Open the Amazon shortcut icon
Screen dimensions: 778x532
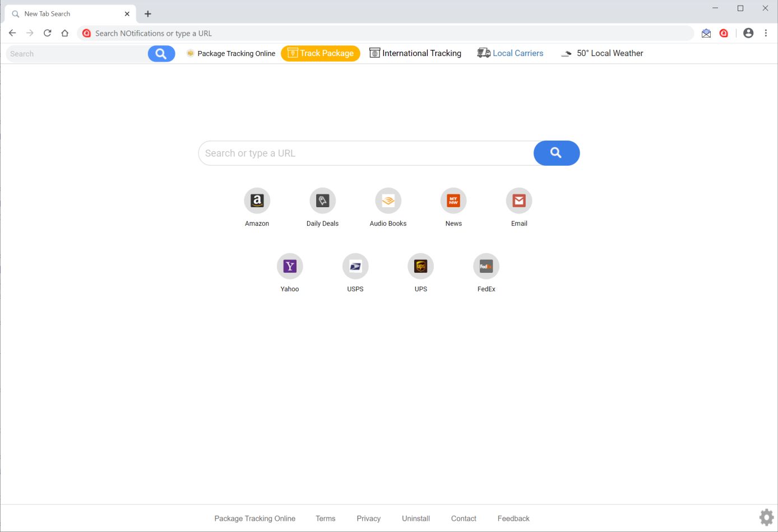coord(257,200)
